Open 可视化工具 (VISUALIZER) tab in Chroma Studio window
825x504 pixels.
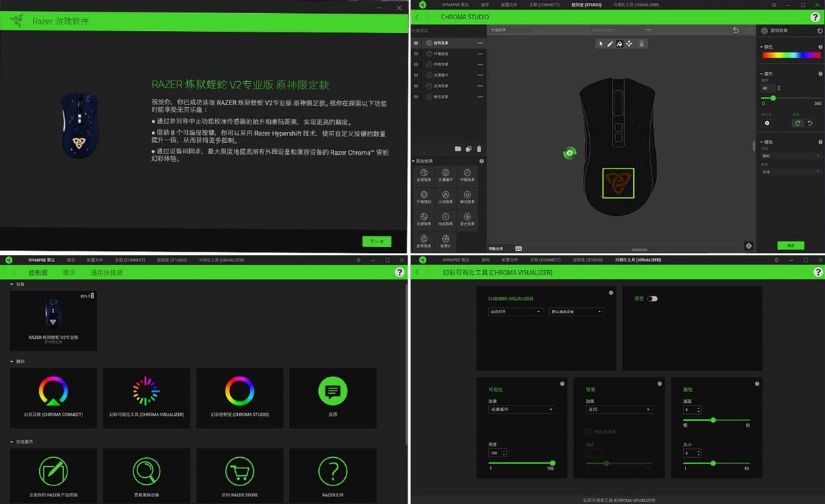[637, 5]
